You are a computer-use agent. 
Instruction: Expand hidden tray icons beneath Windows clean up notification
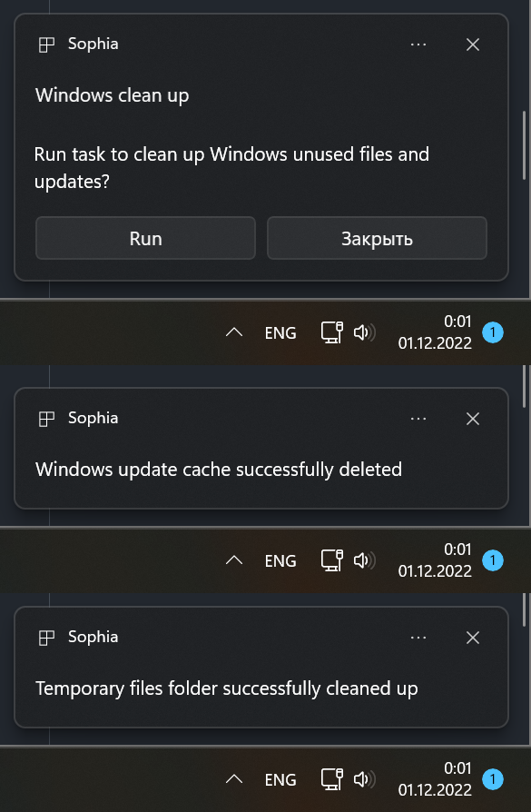point(234,332)
